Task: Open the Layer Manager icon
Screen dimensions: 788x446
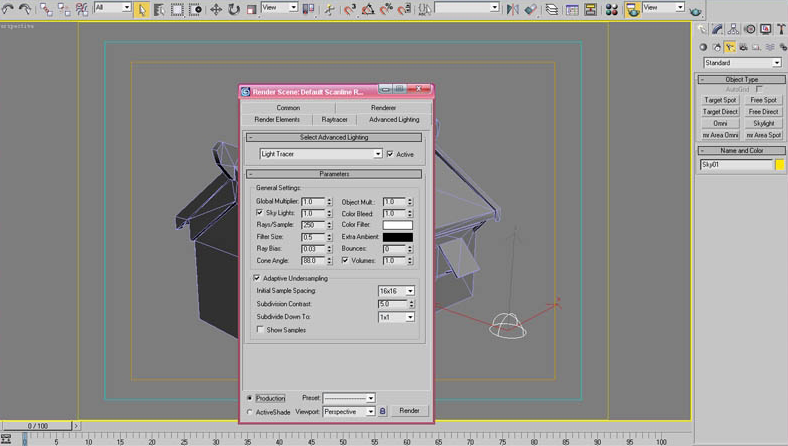Action: pyautogui.click(x=552, y=9)
